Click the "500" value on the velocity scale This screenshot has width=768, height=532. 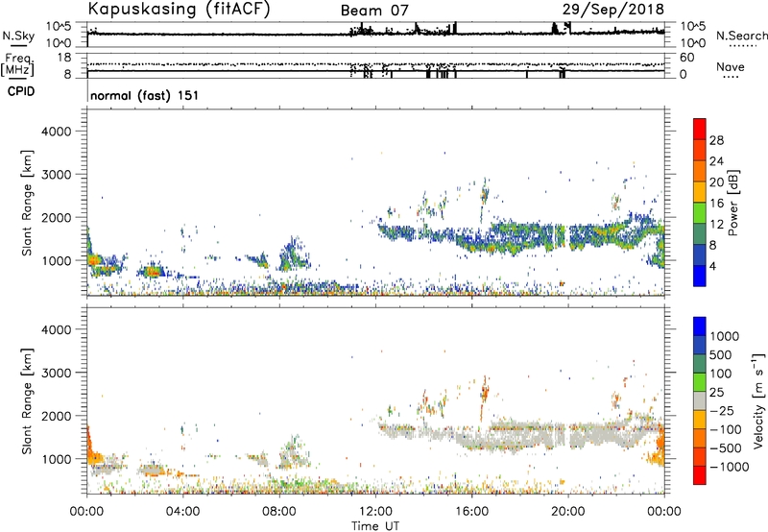(x=721, y=355)
